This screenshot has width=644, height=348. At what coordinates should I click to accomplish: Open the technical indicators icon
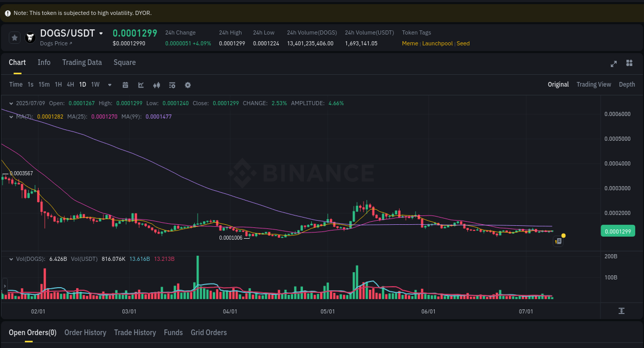click(x=172, y=85)
